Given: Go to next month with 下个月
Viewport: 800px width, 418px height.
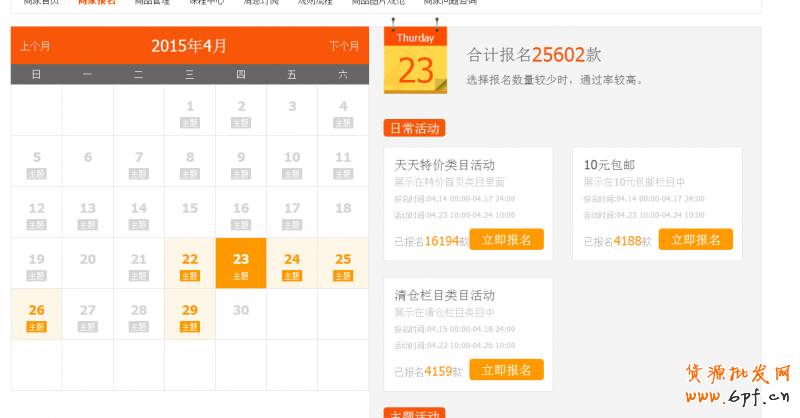Looking at the screenshot, I should [x=344, y=46].
